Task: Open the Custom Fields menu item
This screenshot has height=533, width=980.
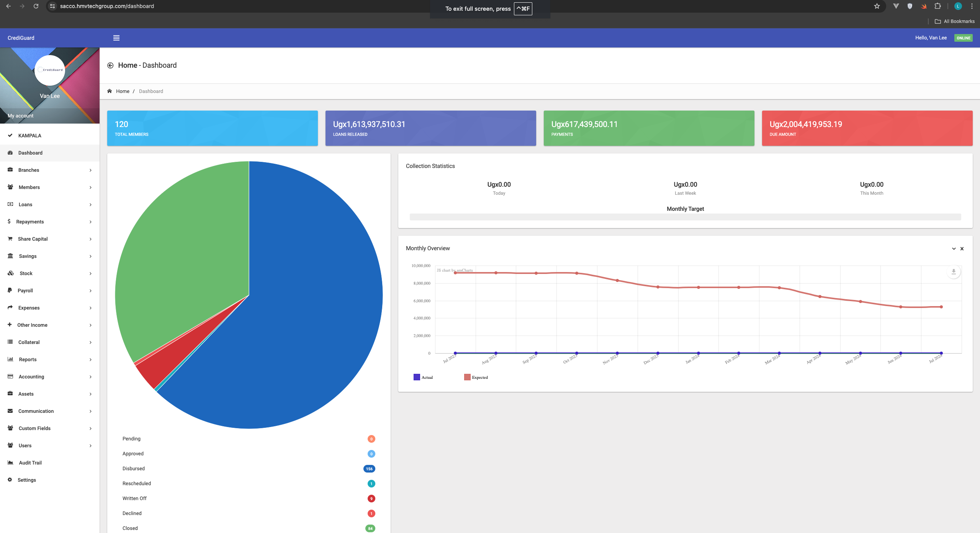Action: (x=50, y=428)
